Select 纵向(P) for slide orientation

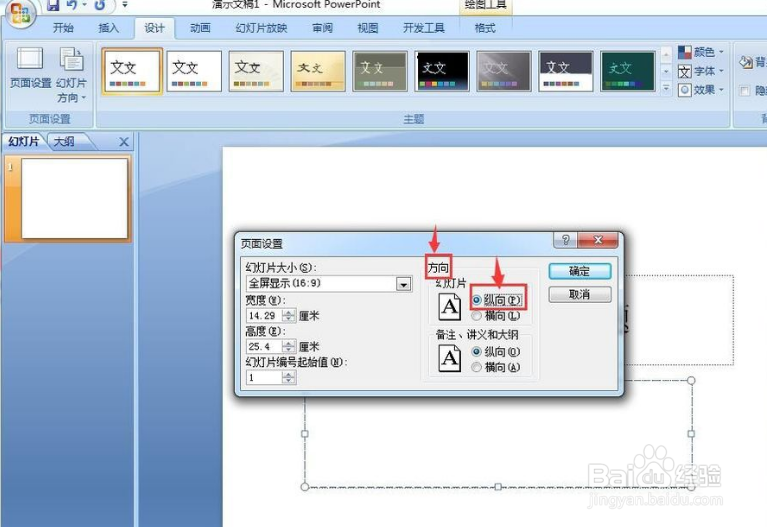(496, 300)
